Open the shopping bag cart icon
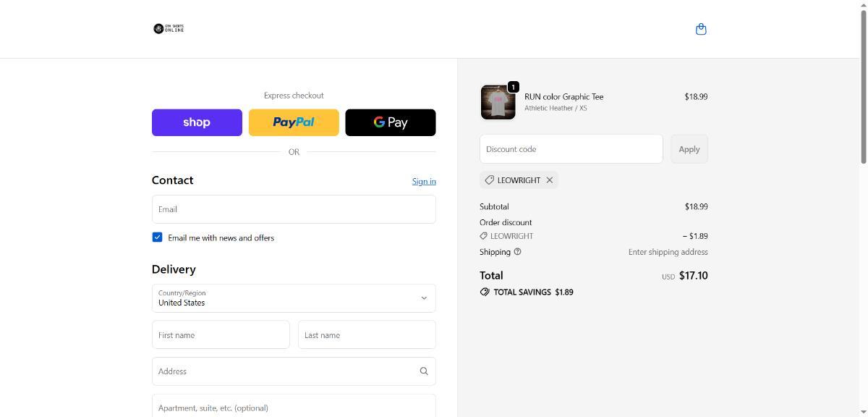Screen dimensions: 868x417 (x=700, y=29)
